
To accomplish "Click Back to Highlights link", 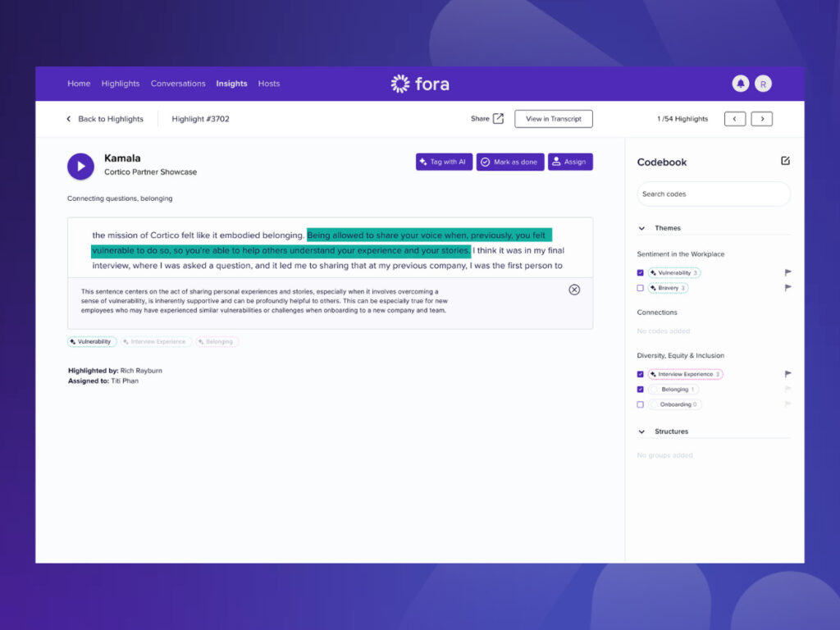I will pyautogui.click(x=111, y=119).
